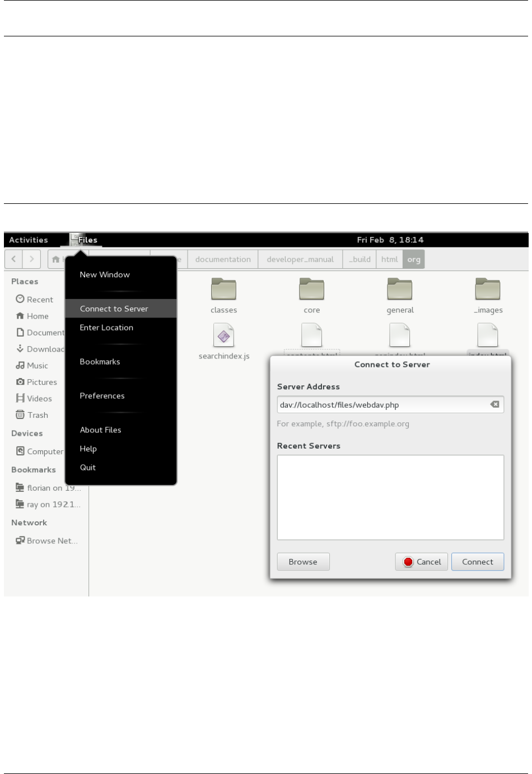The width and height of the screenshot is (532, 774).
Task: Click inside the Recent Servers list
Action: click(x=390, y=497)
